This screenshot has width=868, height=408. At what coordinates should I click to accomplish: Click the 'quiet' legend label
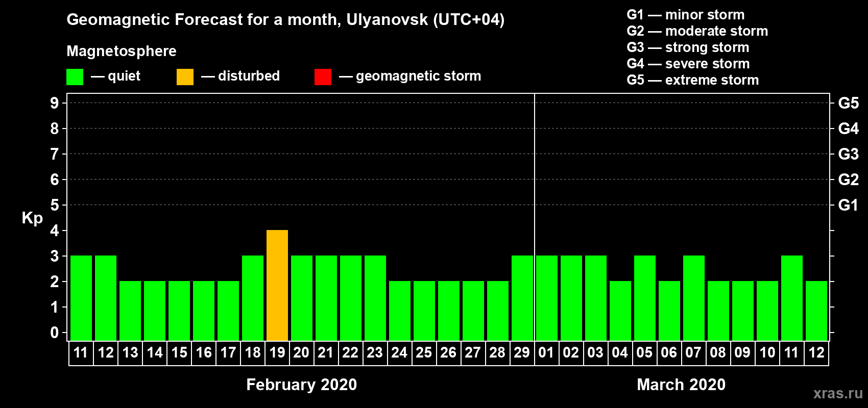click(x=124, y=76)
